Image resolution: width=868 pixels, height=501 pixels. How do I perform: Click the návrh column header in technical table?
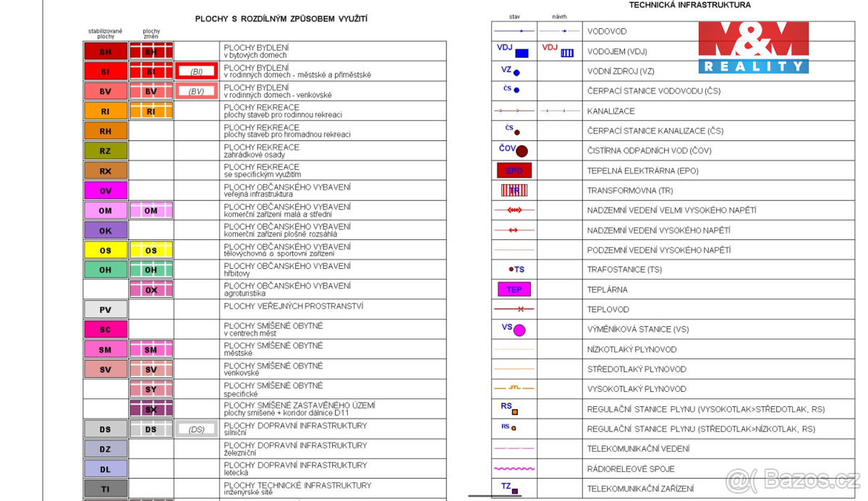[559, 16]
